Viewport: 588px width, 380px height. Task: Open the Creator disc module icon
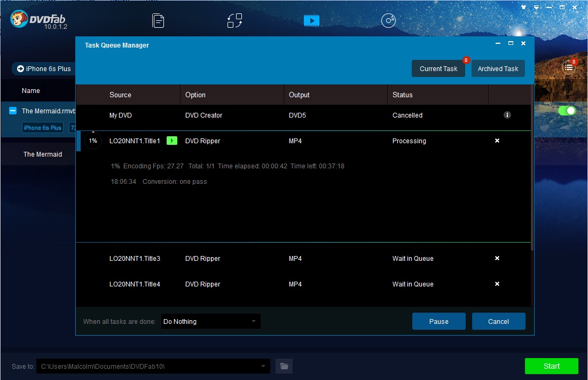coord(388,21)
